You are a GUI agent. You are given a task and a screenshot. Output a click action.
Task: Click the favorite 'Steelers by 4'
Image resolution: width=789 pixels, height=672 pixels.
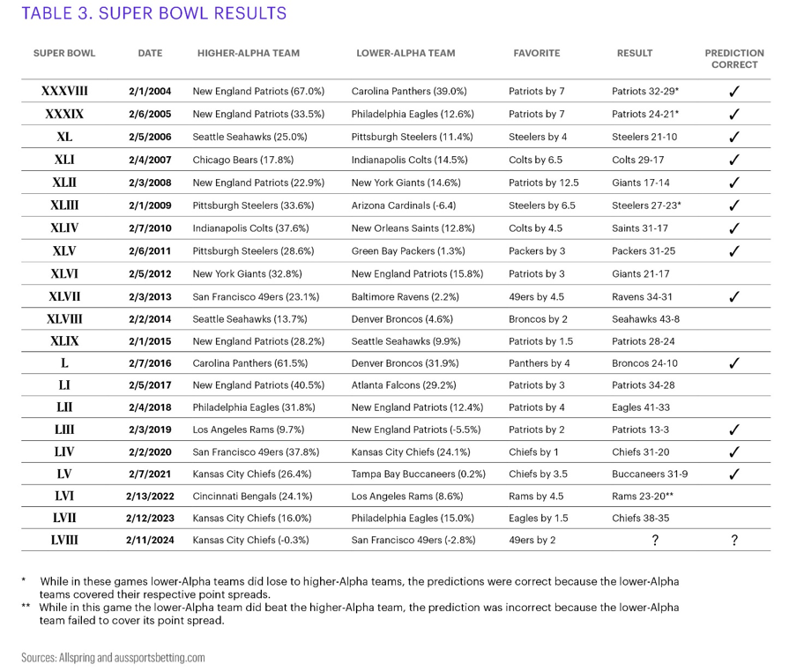coord(538,137)
